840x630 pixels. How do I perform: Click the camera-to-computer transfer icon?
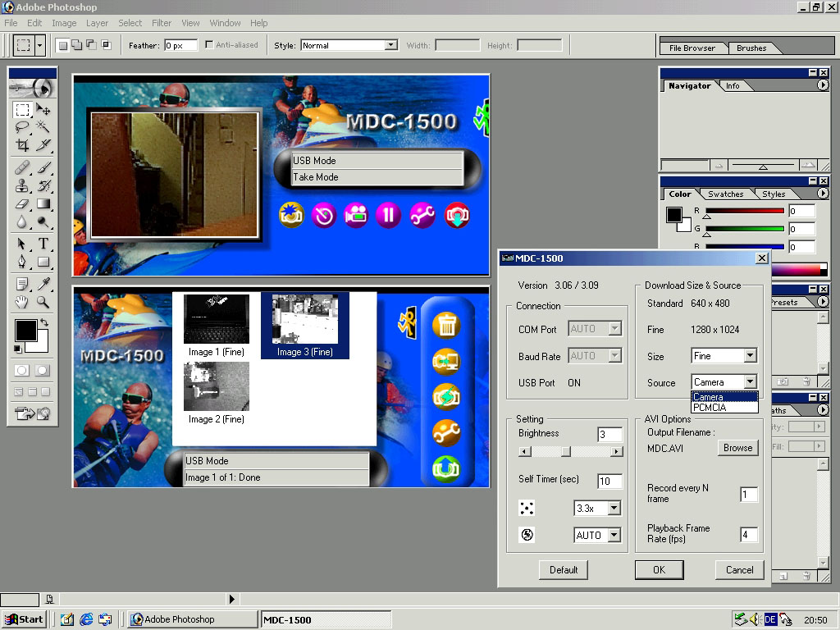[x=447, y=361]
